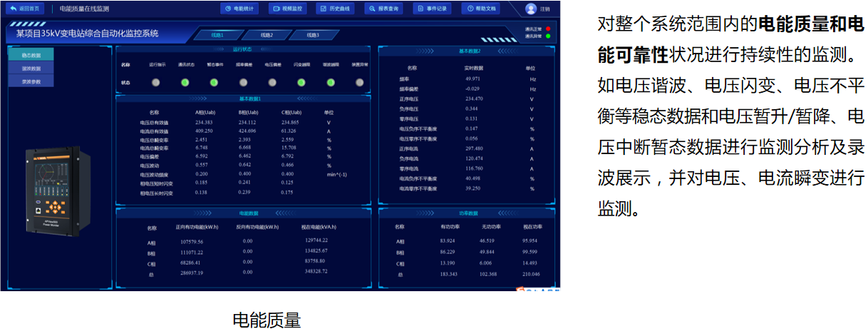Click the red 通讯正常 legend dot

[x=548, y=29]
